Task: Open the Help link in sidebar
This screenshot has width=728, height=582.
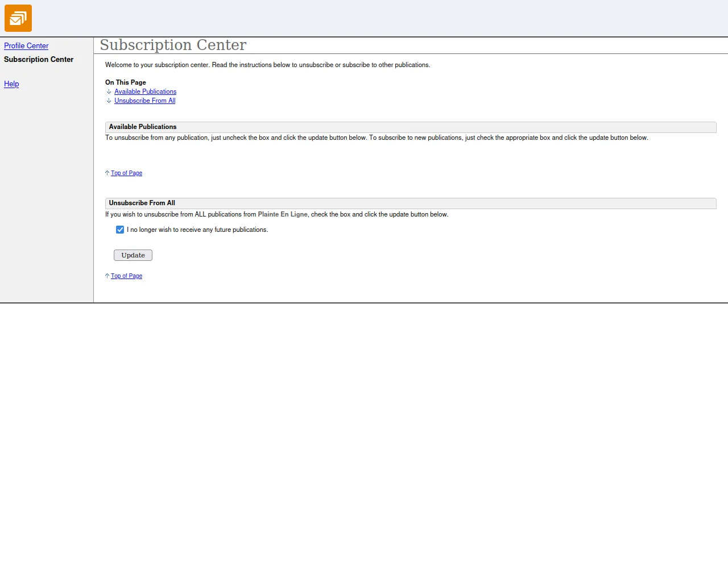Action: pyautogui.click(x=11, y=84)
